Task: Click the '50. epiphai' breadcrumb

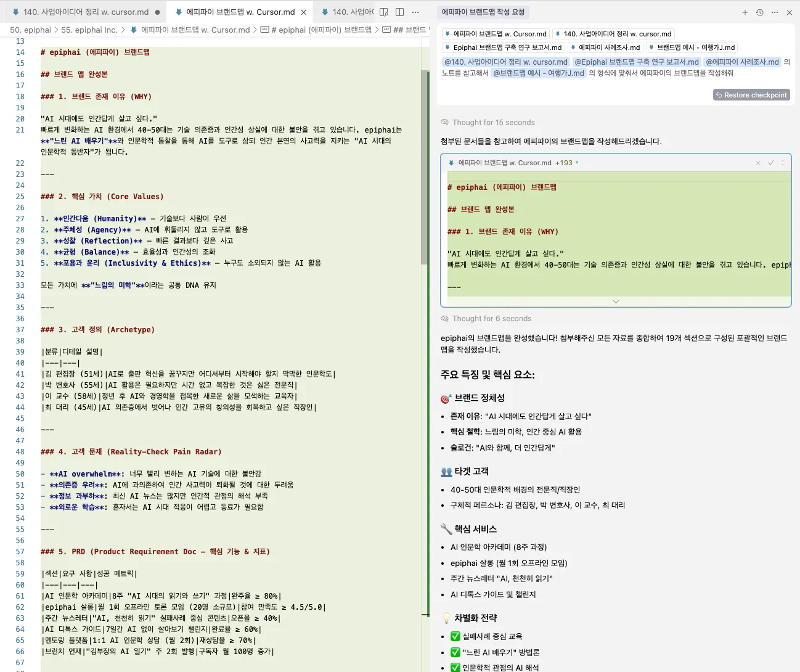Action: pyautogui.click(x=31, y=30)
